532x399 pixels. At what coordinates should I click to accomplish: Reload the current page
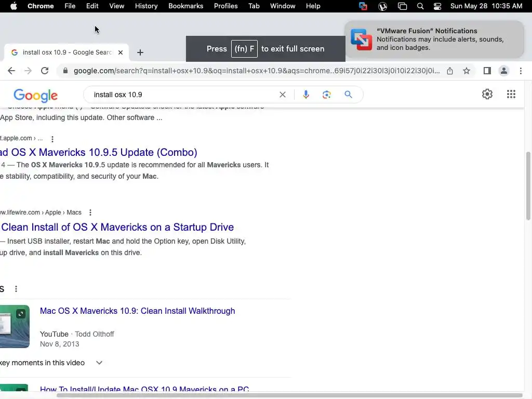45,71
